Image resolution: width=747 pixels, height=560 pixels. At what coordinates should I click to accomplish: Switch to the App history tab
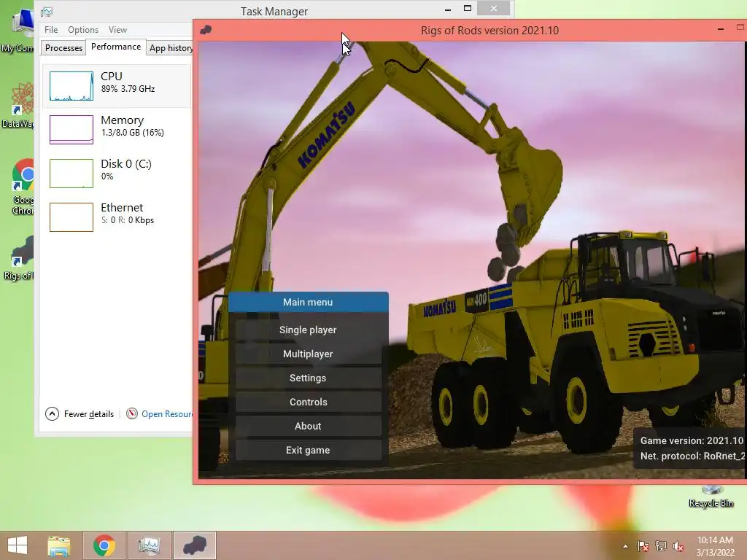coord(171,48)
